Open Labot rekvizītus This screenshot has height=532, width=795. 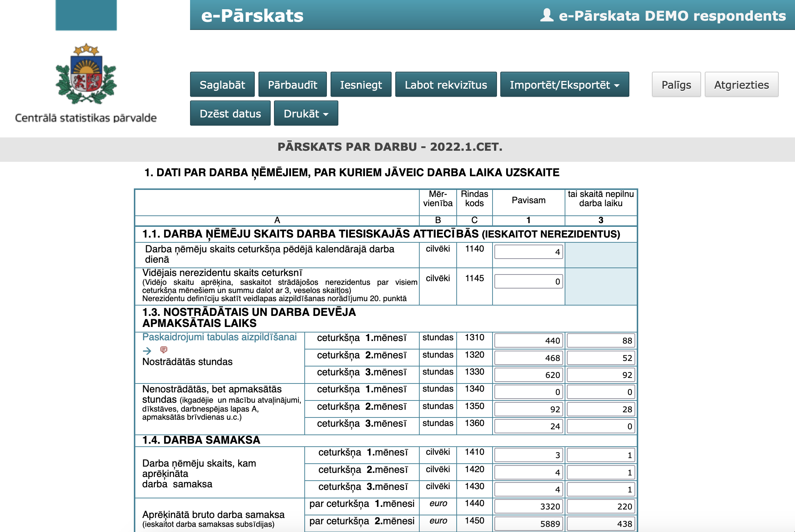coord(446,85)
